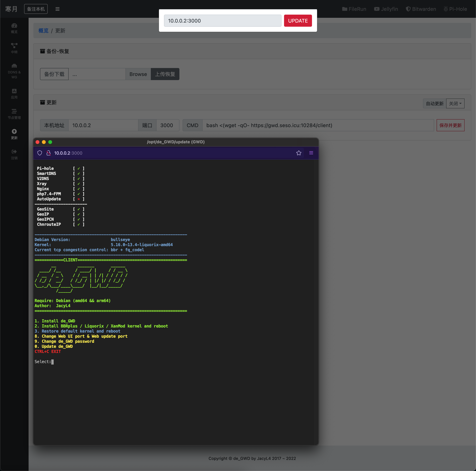
Task: Click the 本机地址 input showing 10.0.0.2
Action: click(103, 125)
